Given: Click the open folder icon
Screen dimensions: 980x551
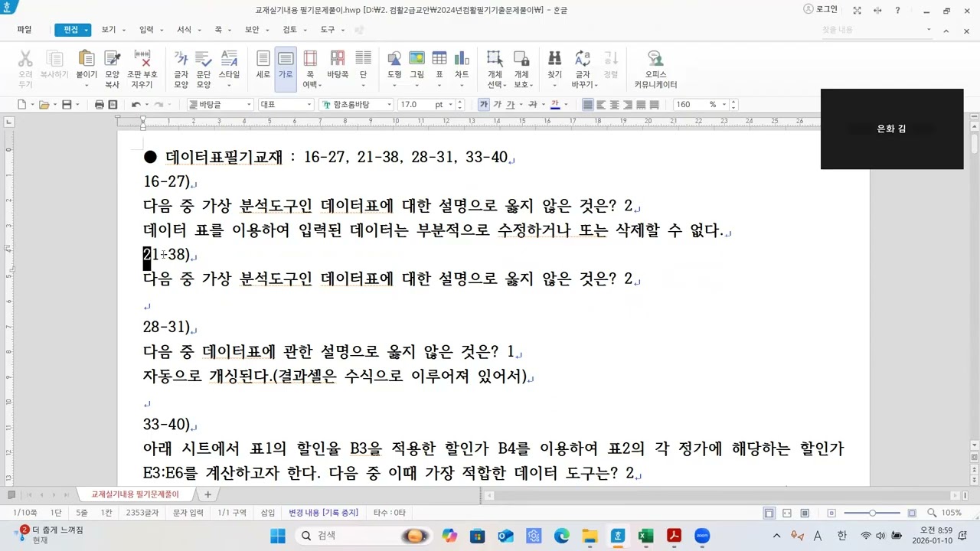Looking at the screenshot, I should pyautogui.click(x=44, y=105).
